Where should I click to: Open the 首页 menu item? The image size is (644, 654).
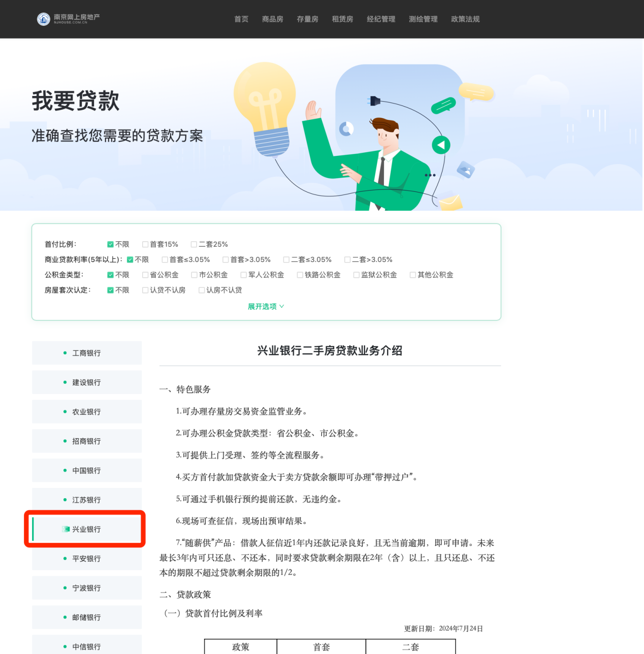(241, 19)
